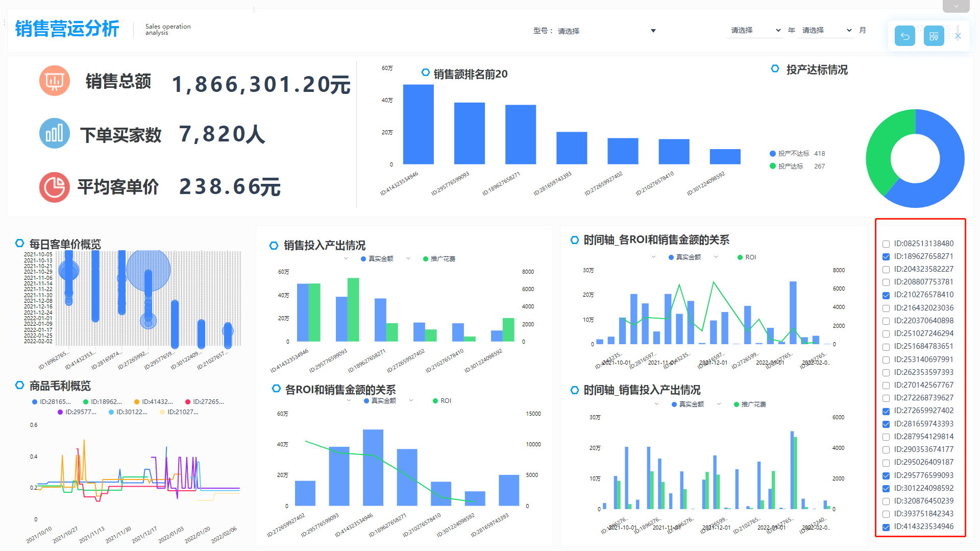Click chevron before 推广花费 in 时间轴_销售投入产出情况 legend
The image size is (980, 551).
tap(719, 404)
